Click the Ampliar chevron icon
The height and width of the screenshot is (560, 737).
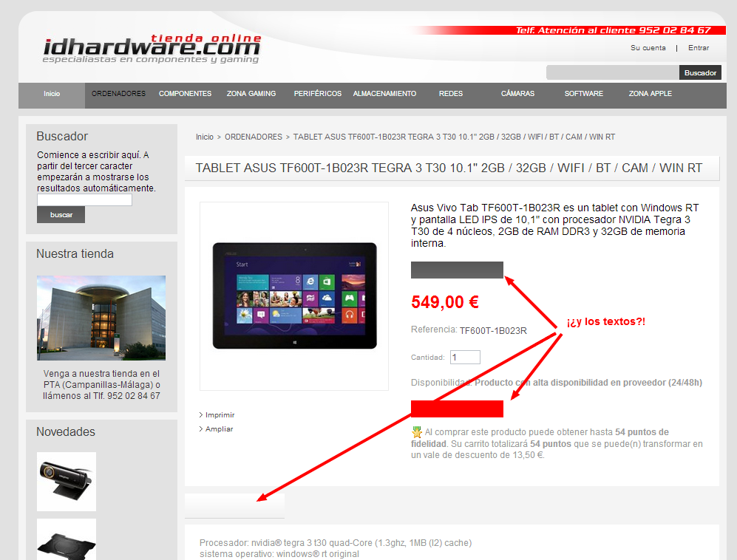pyautogui.click(x=201, y=429)
